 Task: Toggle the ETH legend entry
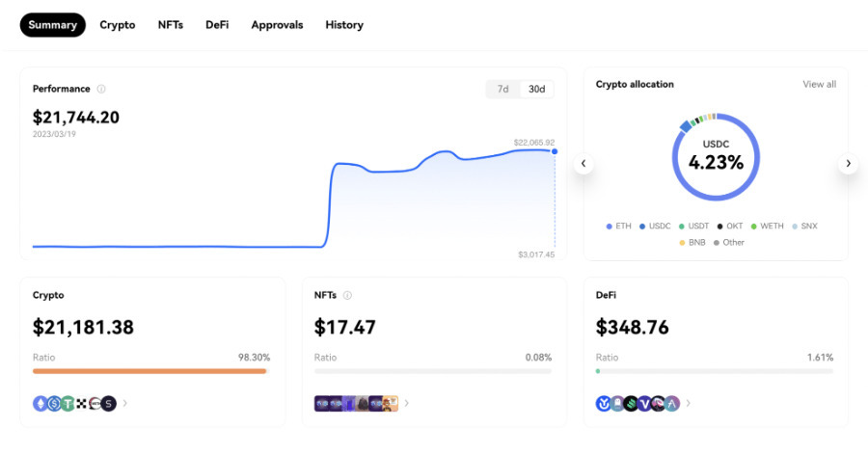pos(618,227)
